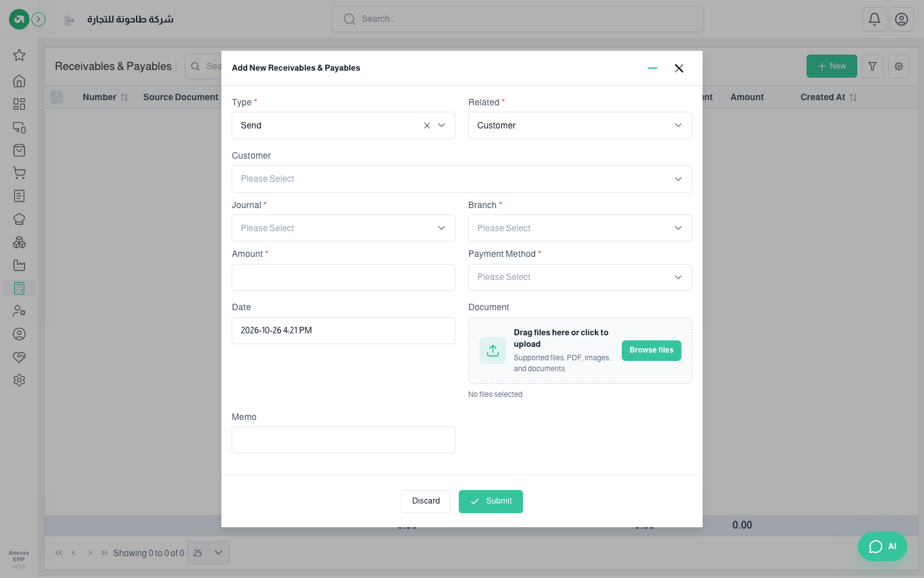This screenshot has height=578, width=924.
Task: Change page size dropdown showing 25
Action: coord(208,553)
